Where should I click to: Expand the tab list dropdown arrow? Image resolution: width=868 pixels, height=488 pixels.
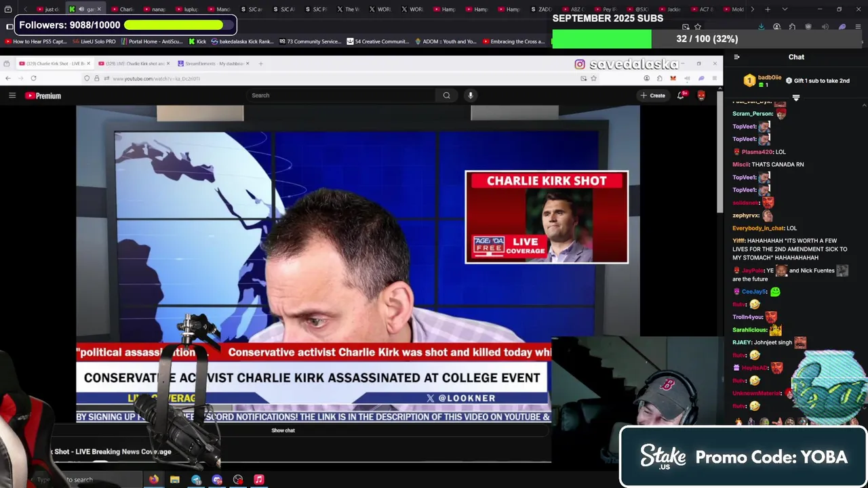pyautogui.click(x=785, y=9)
